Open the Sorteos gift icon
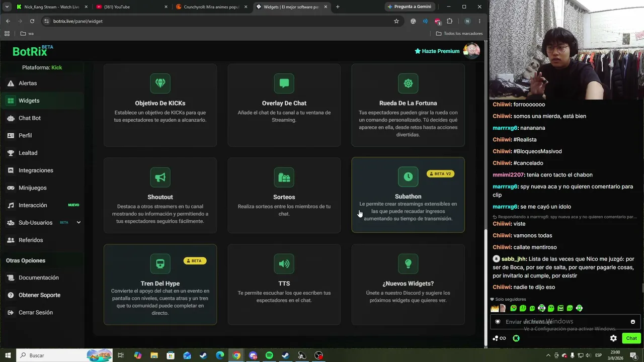The height and width of the screenshot is (362, 644). 284,177
